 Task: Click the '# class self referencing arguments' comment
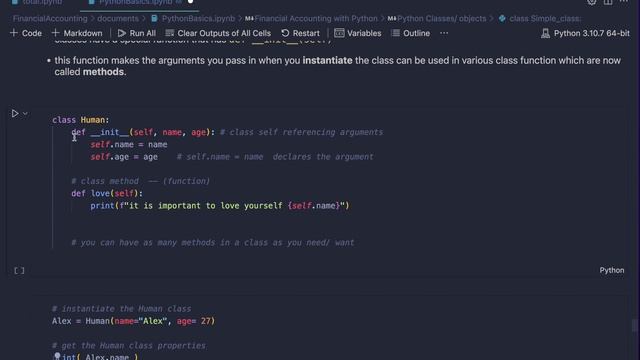pyautogui.click(x=301, y=132)
